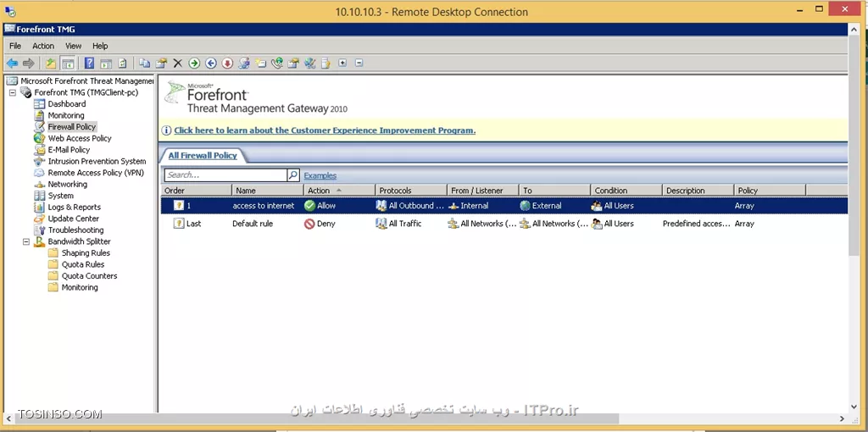Image resolution: width=868 pixels, height=432 pixels.
Task: Toggle the Show/Hide Action Pane icon
Action: (106, 63)
